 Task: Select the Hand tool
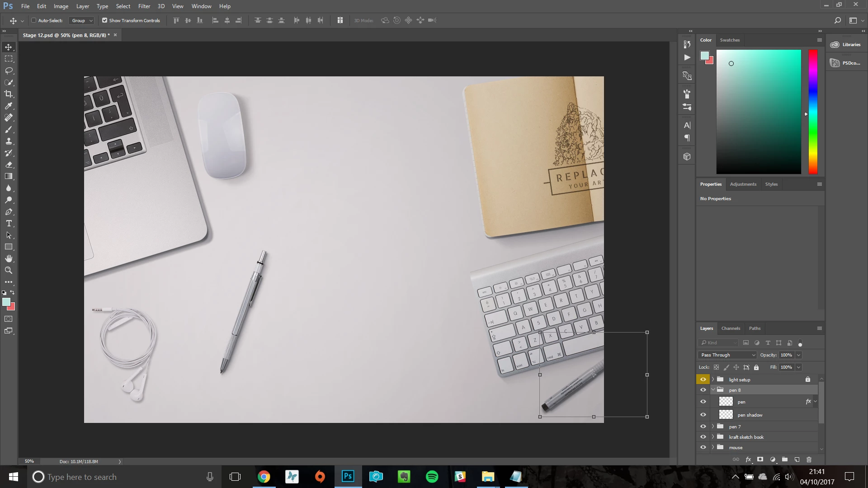(9, 258)
